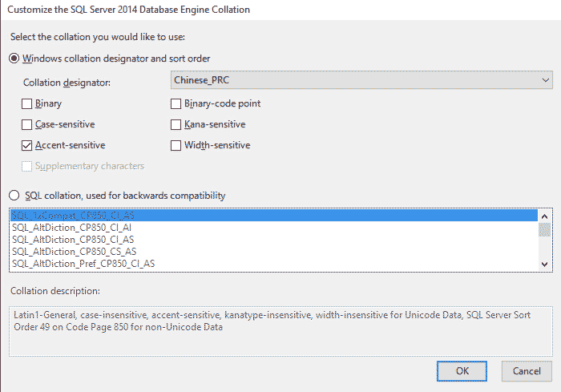This screenshot has height=392, width=561.
Task: Check the Case-sensitive option
Action: 27,124
